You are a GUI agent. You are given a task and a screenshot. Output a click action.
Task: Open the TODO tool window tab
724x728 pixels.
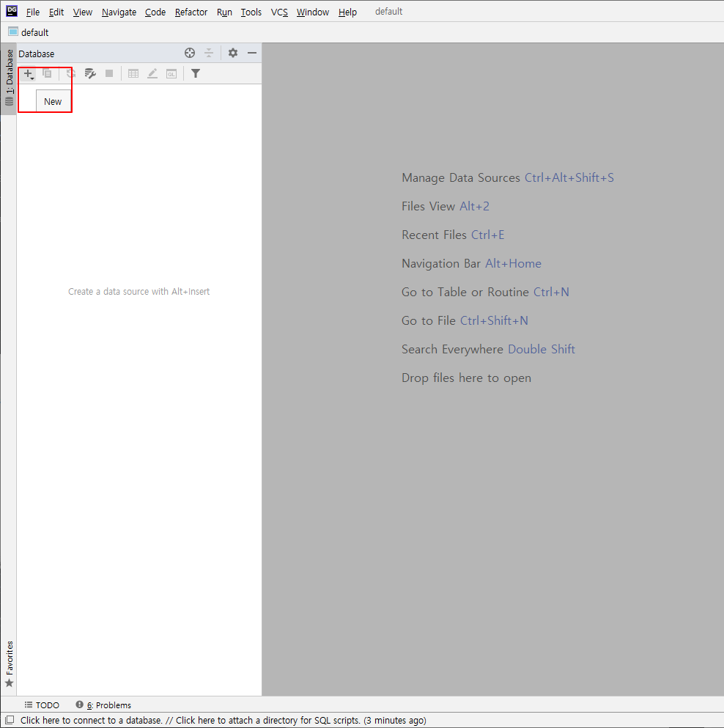[x=42, y=705]
